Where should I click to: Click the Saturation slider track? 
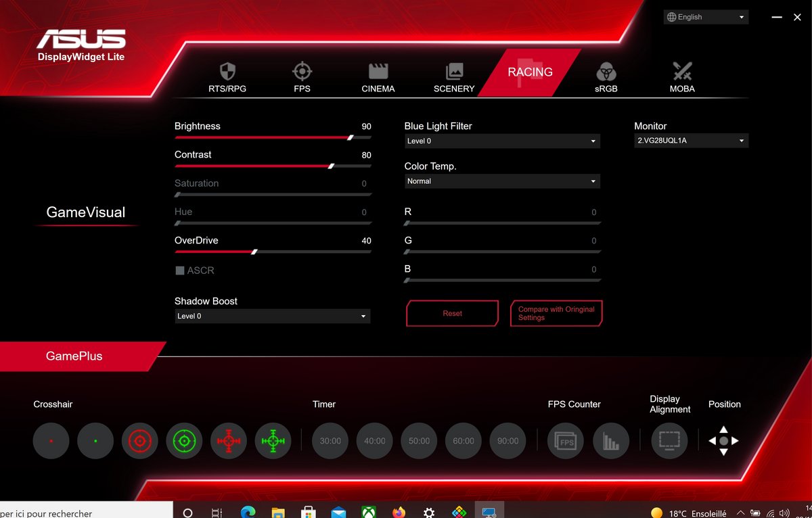[x=273, y=195]
